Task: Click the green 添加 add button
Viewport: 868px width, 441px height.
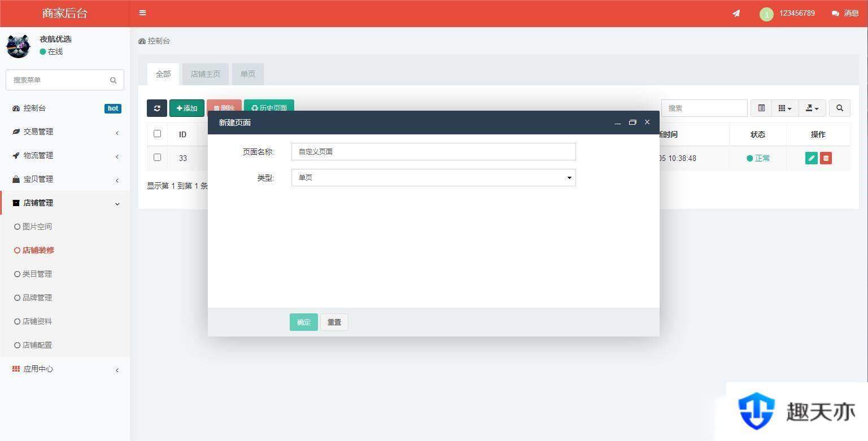Action: [187, 108]
